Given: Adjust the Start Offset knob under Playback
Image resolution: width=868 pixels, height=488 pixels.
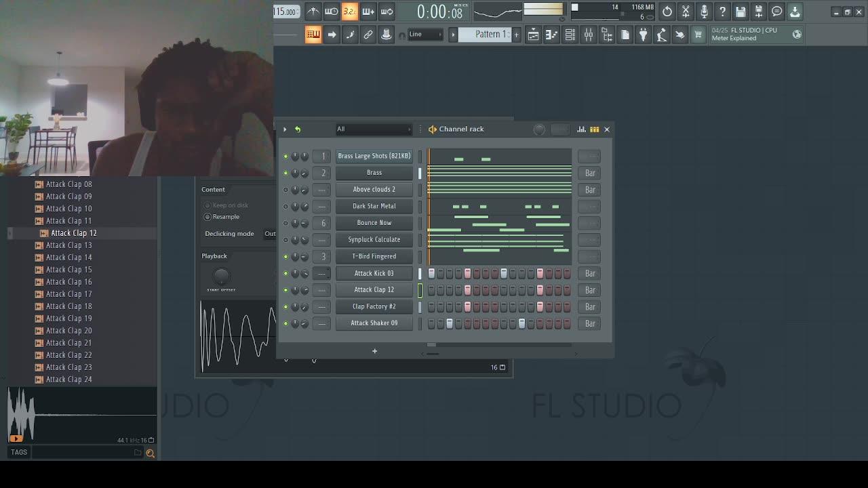Looking at the screenshot, I should (x=221, y=276).
